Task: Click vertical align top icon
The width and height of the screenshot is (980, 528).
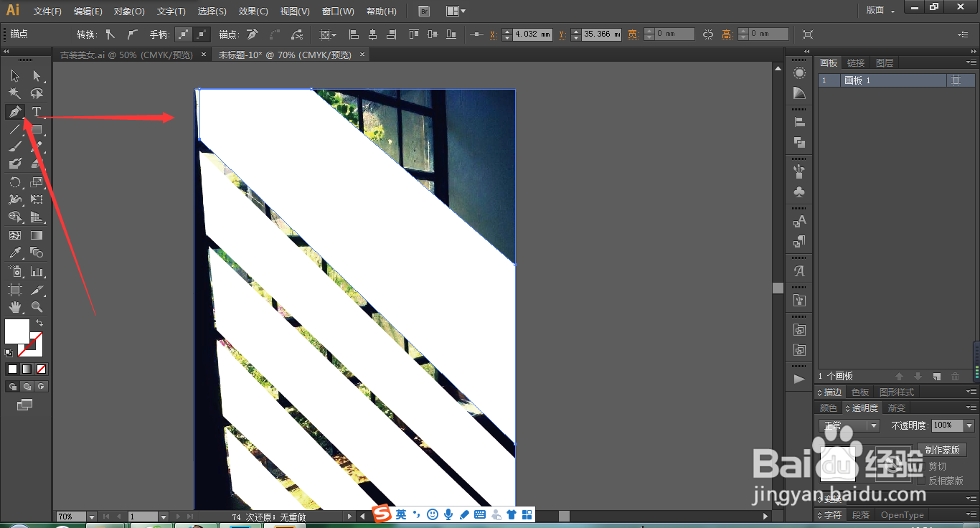Action: 414,34
